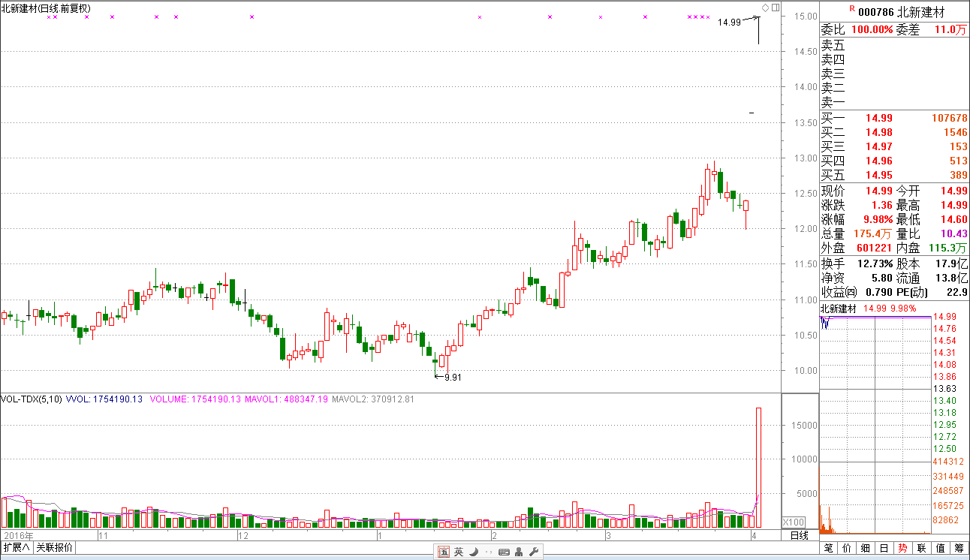Click the 流通 value 13.8亿
Screen dimensions: 970x560
952,278
